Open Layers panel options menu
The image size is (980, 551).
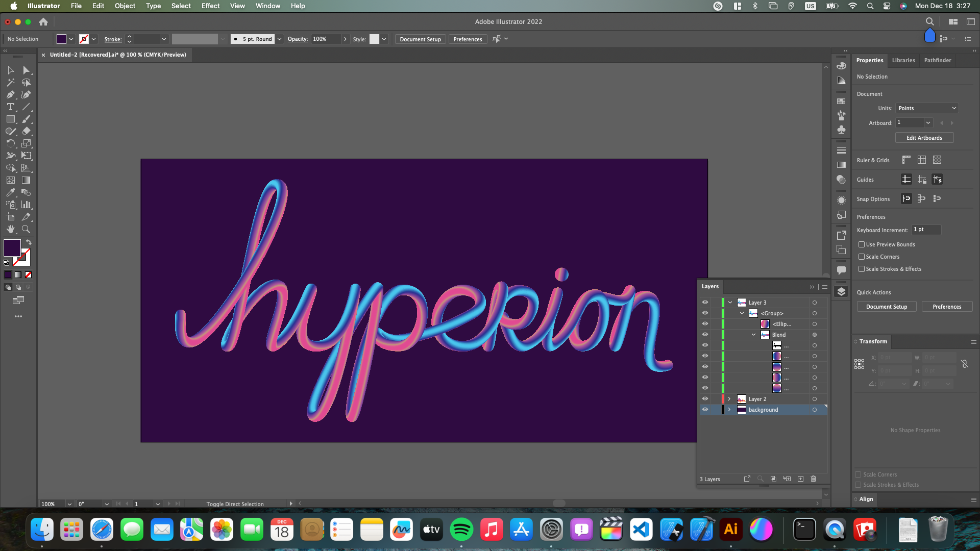coord(825,287)
